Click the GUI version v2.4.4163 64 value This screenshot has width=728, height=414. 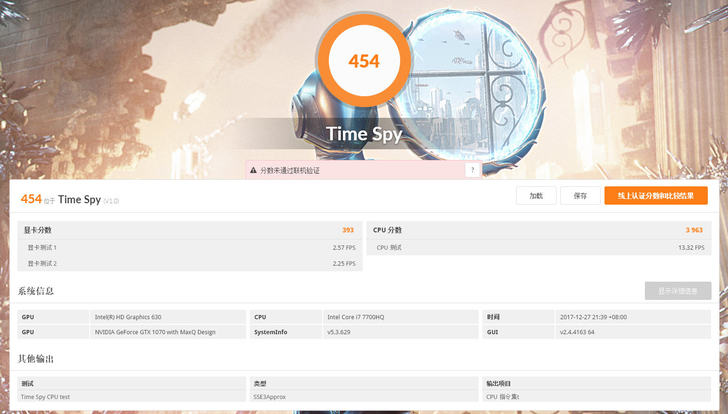(x=577, y=332)
